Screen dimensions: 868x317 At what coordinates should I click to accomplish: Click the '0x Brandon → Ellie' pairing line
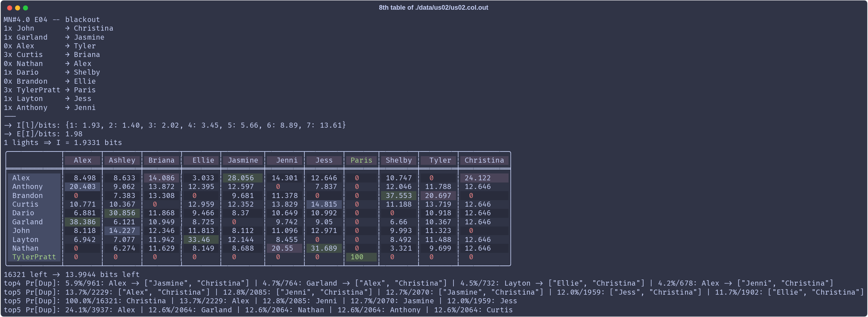pos(50,81)
